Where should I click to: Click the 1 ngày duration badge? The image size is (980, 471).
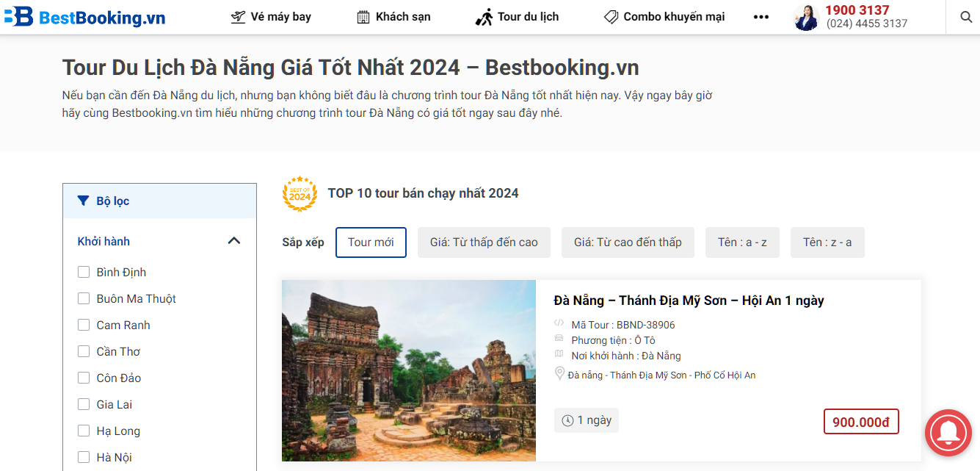pos(587,420)
